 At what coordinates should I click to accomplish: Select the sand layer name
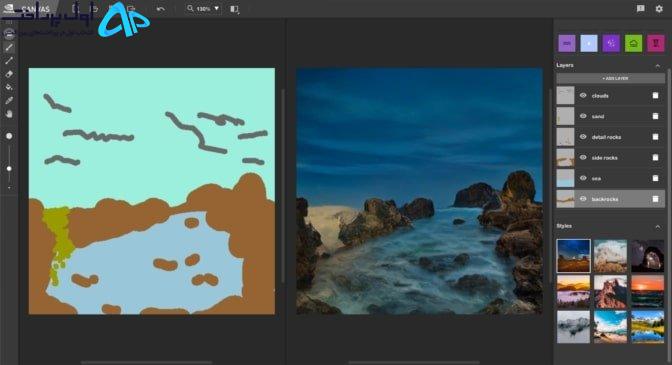pos(598,117)
